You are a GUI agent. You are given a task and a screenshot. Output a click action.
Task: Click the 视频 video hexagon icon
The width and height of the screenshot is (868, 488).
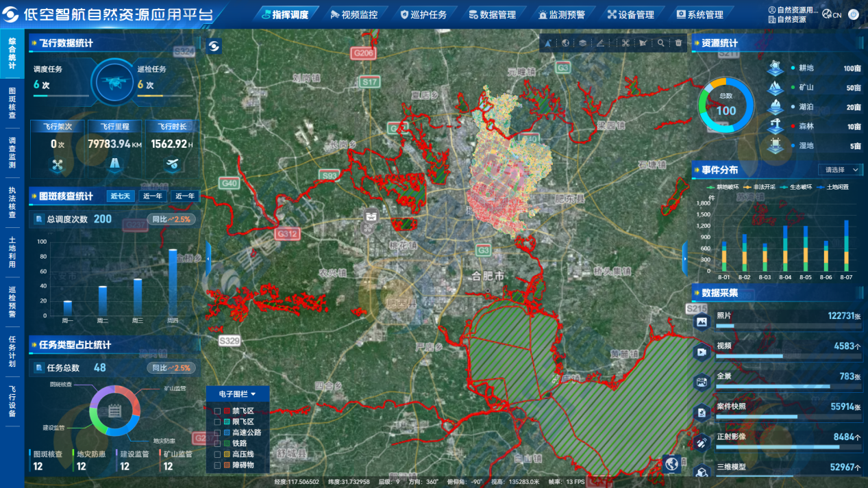point(701,352)
